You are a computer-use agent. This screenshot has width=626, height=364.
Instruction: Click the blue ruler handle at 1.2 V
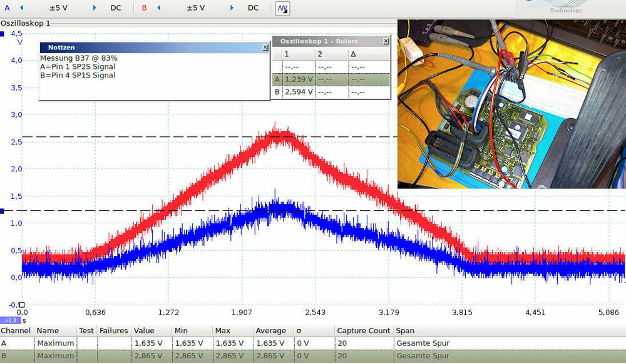(3, 211)
